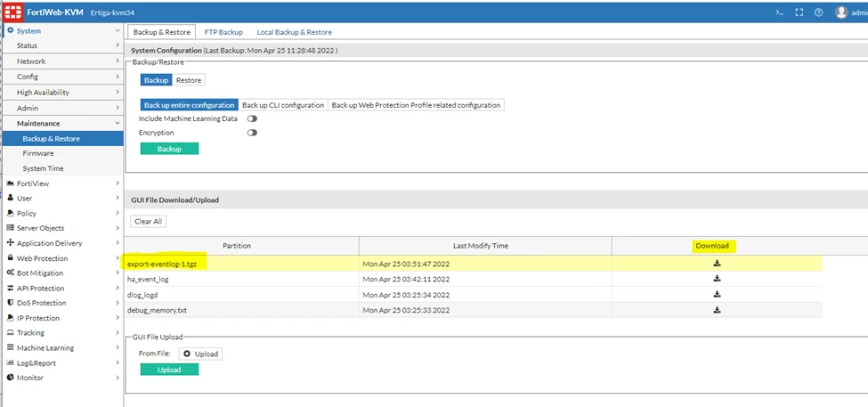Viewport: 868px width, 407px height.
Task: Select Back up Web Protection Profile configuration
Action: pyautogui.click(x=416, y=105)
